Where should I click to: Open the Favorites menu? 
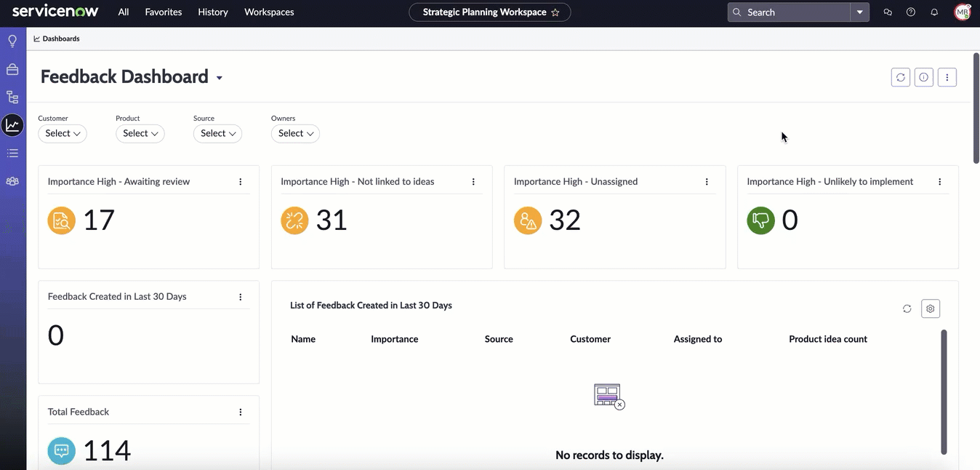tap(164, 12)
